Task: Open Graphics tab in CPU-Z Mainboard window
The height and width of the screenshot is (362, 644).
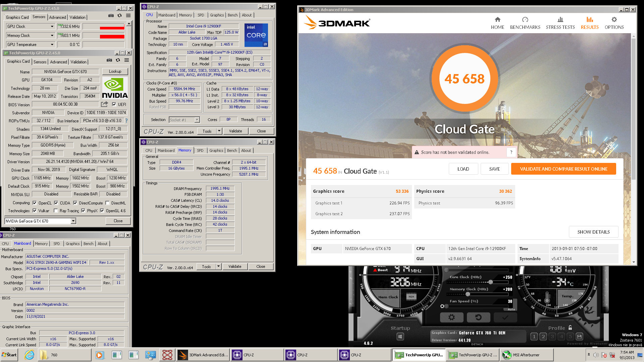Action: point(73,244)
